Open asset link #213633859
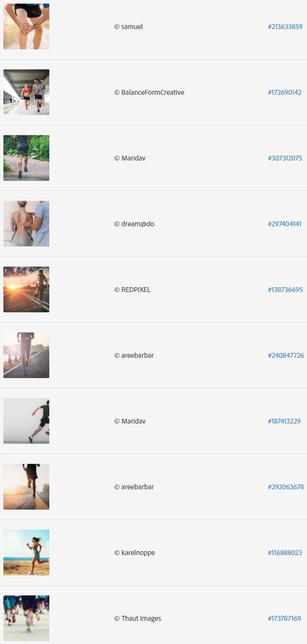Screen dimensions: 307x644 pos(285,27)
